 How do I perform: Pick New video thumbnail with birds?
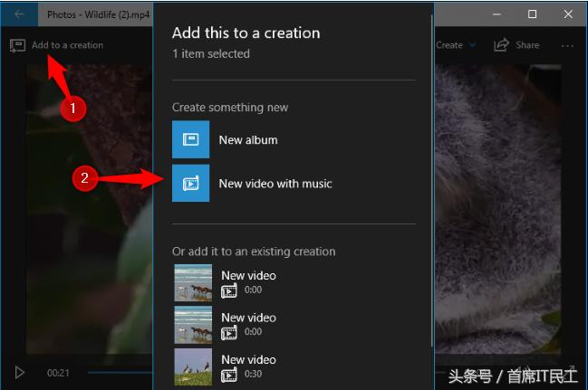[193, 366]
